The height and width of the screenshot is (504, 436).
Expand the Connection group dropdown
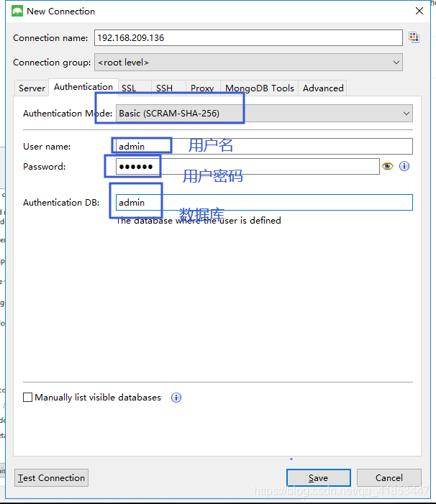(x=248, y=63)
